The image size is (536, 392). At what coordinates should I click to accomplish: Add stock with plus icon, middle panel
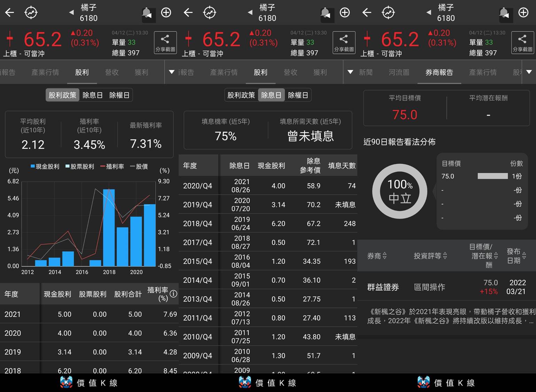(x=345, y=13)
